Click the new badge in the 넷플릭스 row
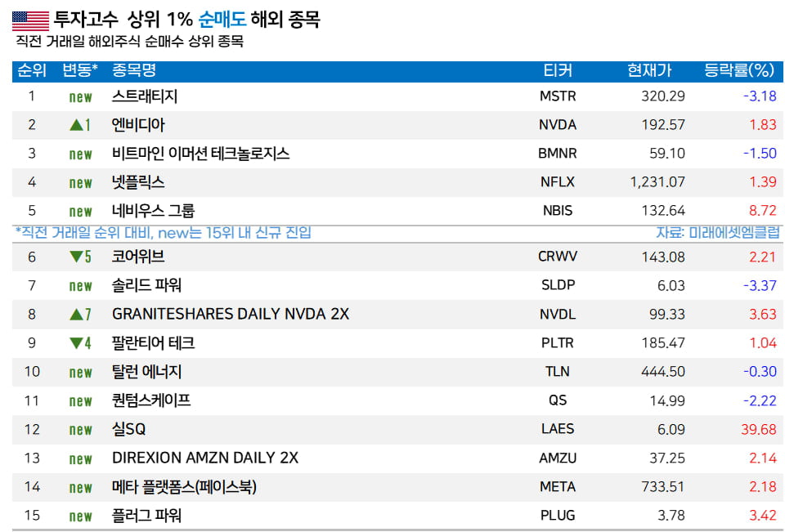The width and height of the screenshot is (785, 532). click(x=80, y=183)
